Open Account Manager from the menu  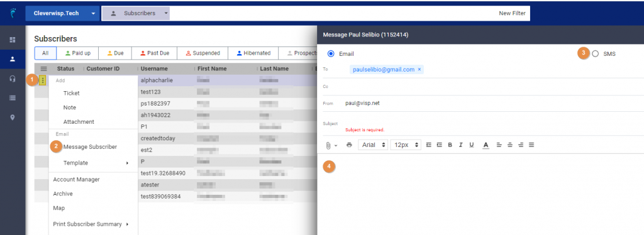tap(76, 180)
